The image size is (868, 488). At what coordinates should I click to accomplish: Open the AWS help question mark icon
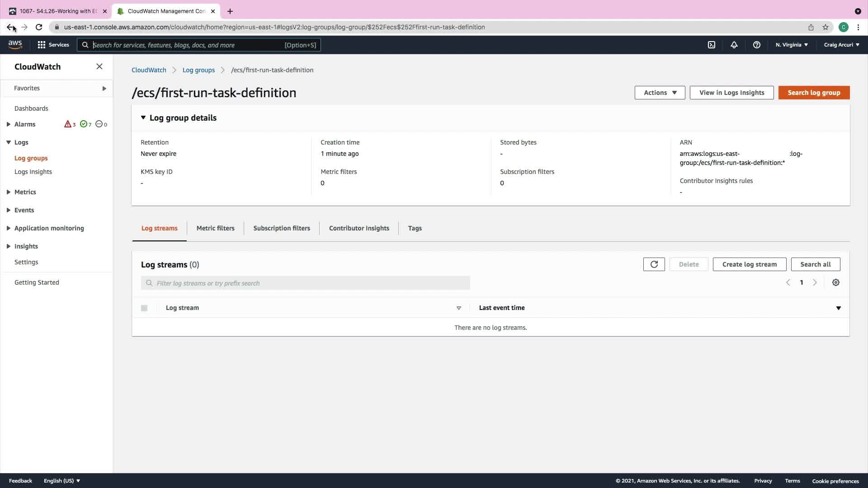756,45
